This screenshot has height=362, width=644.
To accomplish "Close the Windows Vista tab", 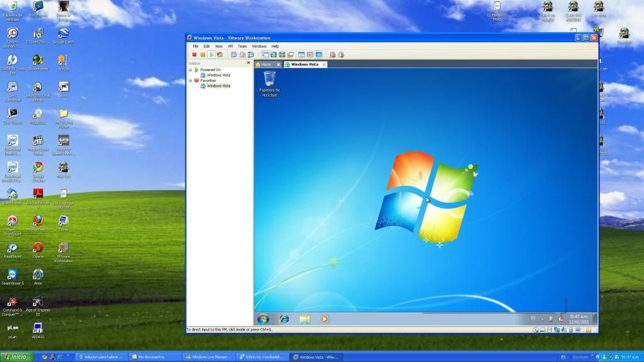I will 324,65.
